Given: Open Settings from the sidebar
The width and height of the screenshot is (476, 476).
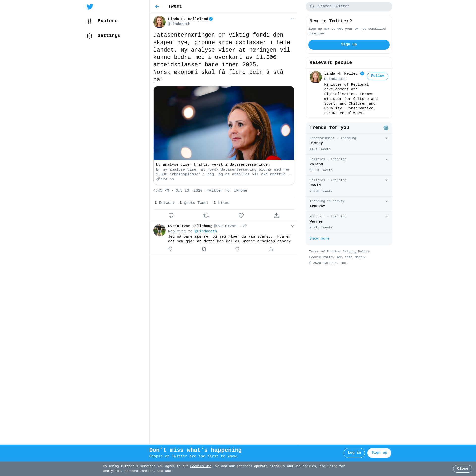Looking at the screenshot, I should (103, 36).
